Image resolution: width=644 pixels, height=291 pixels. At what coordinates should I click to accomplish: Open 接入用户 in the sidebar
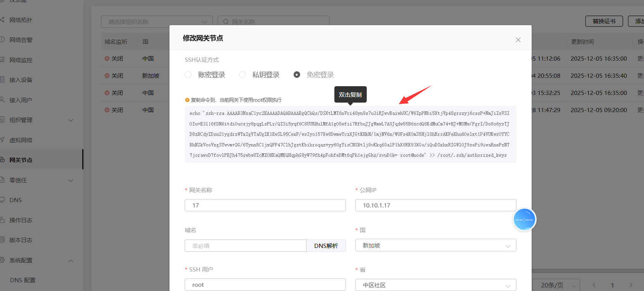coord(21,100)
